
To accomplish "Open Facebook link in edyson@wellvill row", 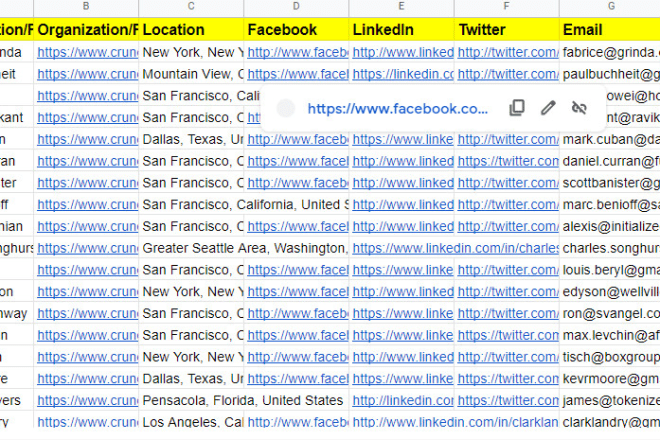I will coord(298,292).
